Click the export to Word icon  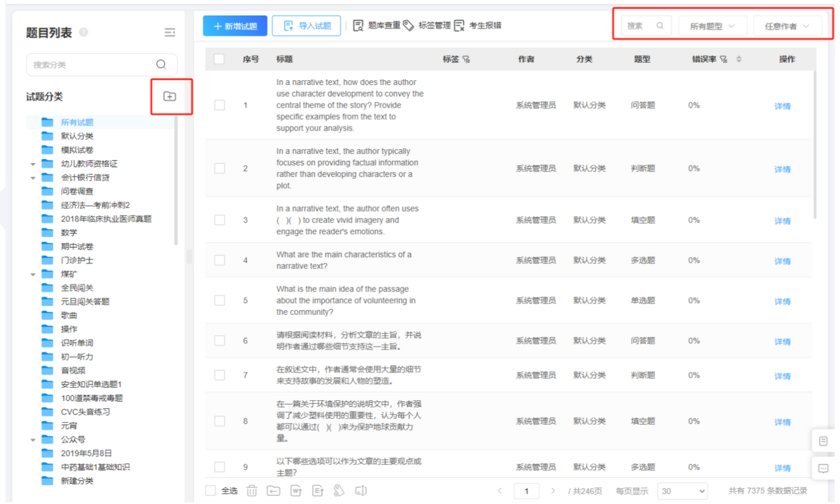point(296,491)
